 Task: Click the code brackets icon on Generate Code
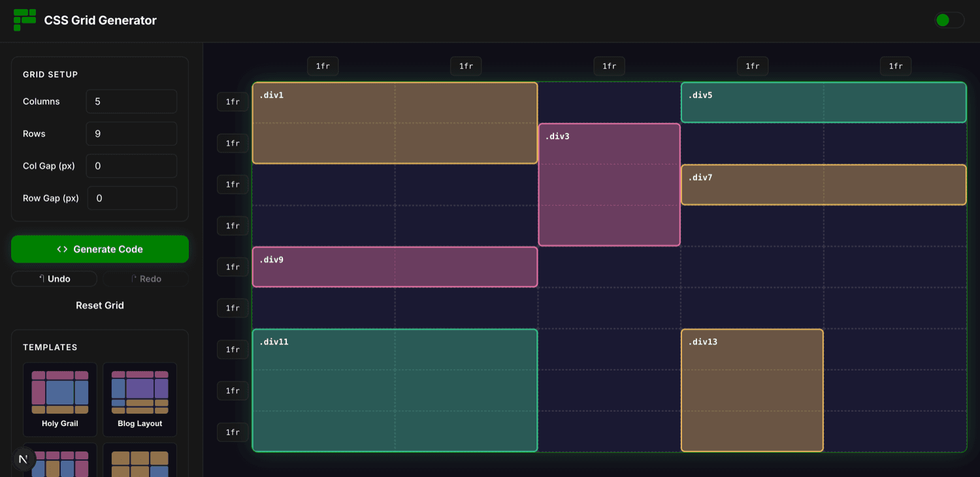pos(62,249)
